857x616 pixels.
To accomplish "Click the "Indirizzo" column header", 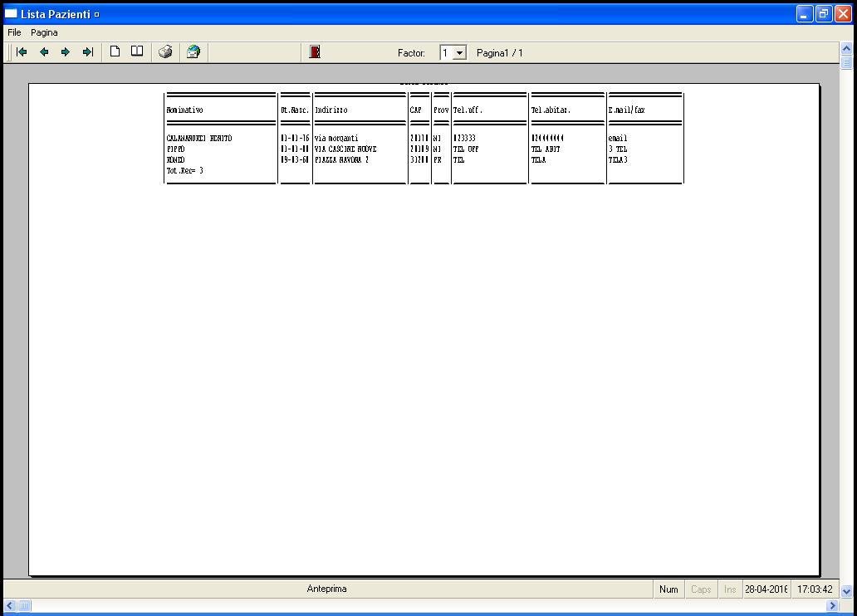I will tap(331, 110).
